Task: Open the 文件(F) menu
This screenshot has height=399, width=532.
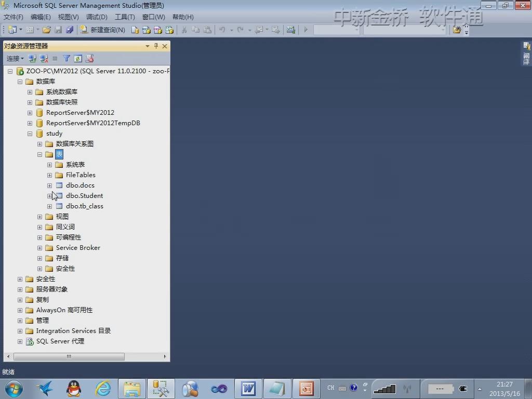Action: 13,17
